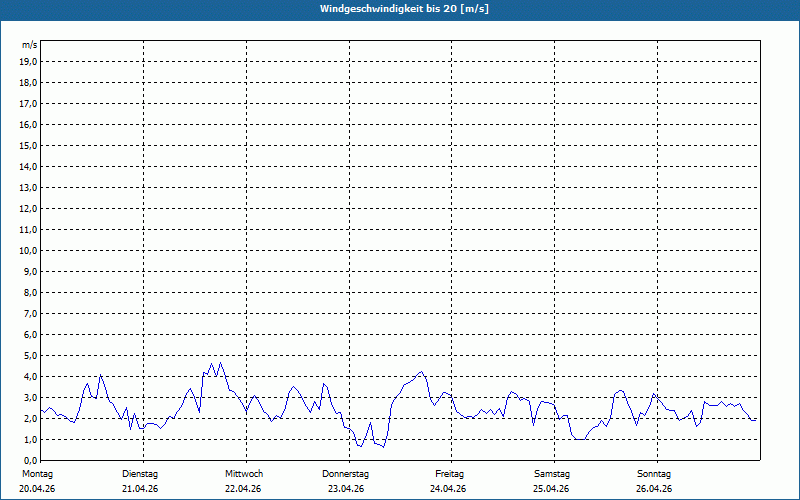Viewport: 800px width, 500px height.
Task: Select the 2,0 y-axis value
Action: pos(30,418)
